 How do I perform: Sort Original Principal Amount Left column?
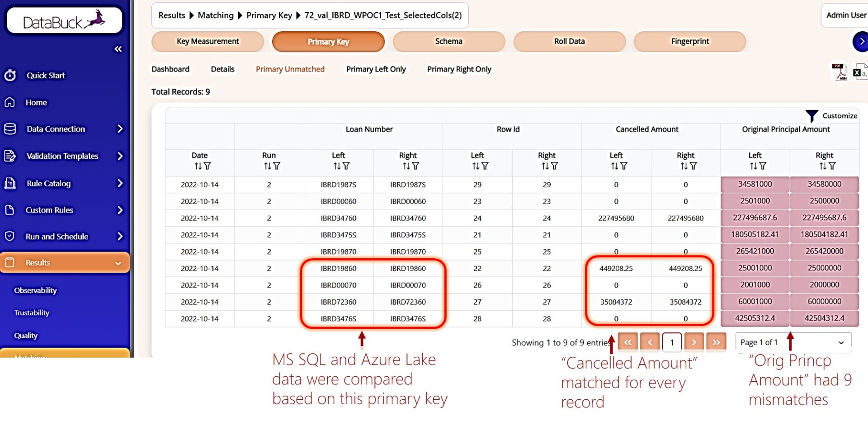pyautogui.click(x=753, y=166)
